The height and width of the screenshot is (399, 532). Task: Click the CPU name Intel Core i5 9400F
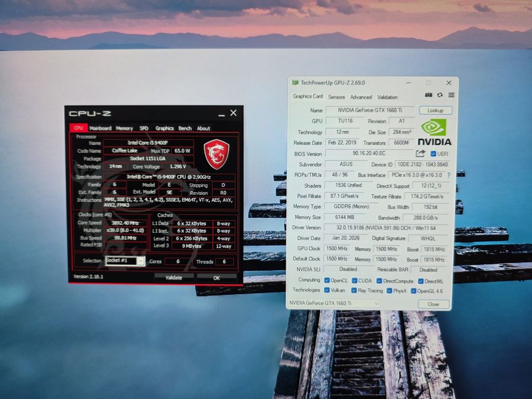(148, 143)
